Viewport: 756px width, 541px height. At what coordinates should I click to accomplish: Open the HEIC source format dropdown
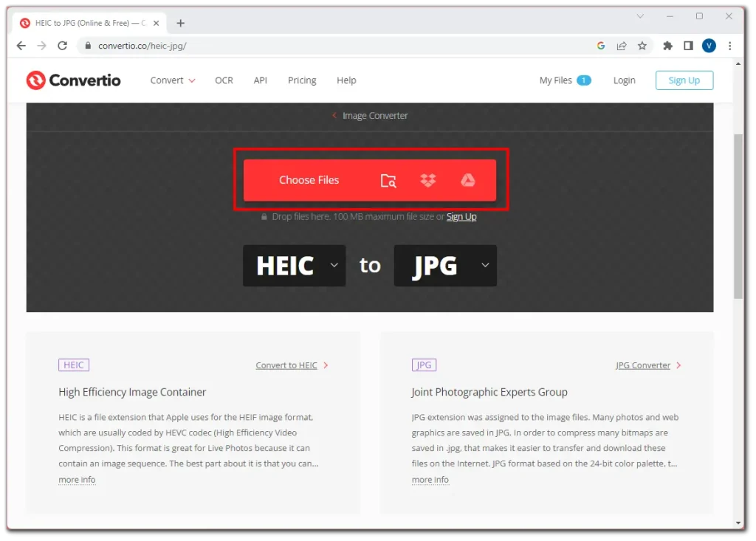[294, 266]
